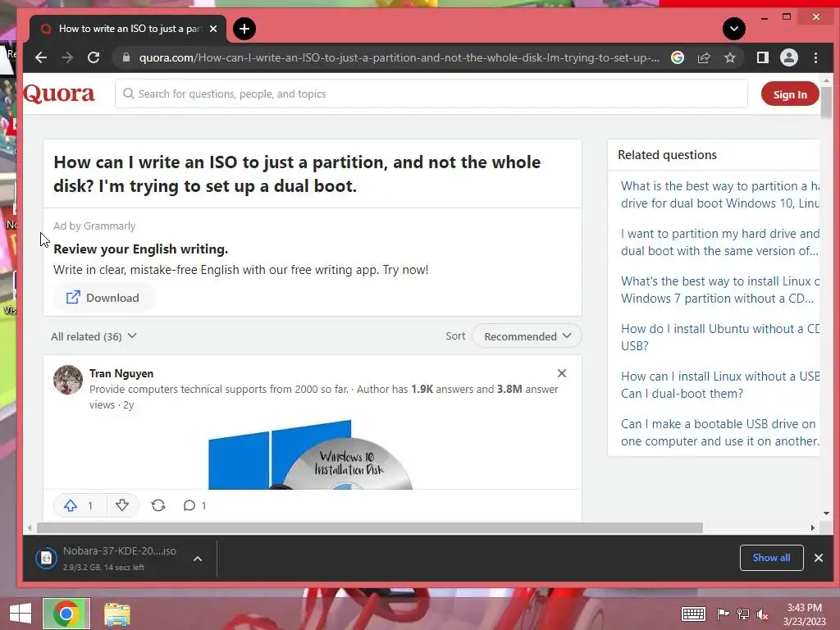Open the Recommended sort dropdown
Viewport: 840px width, 630px height.
coord(527,336)
